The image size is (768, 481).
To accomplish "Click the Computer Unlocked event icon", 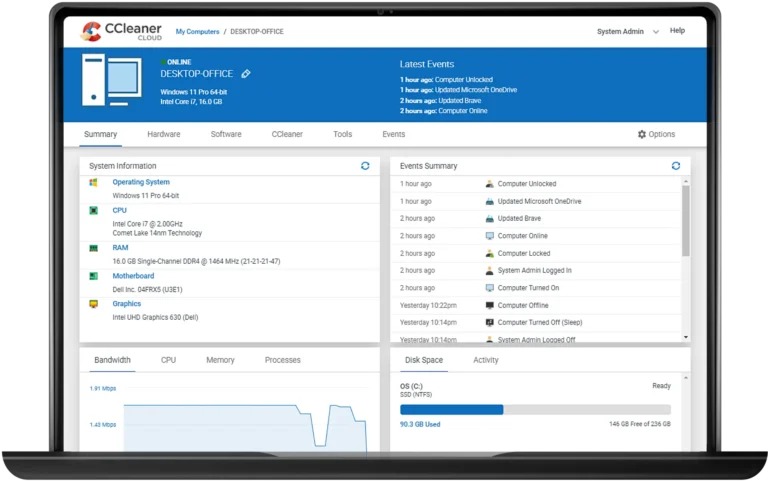I will [x=489, y=184].
